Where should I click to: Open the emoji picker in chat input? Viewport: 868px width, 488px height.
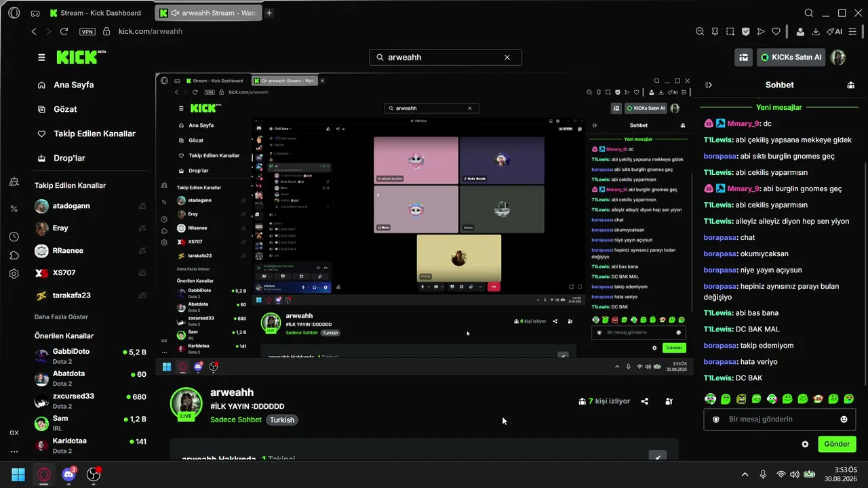pyautogui.click(x=844, y=420)
